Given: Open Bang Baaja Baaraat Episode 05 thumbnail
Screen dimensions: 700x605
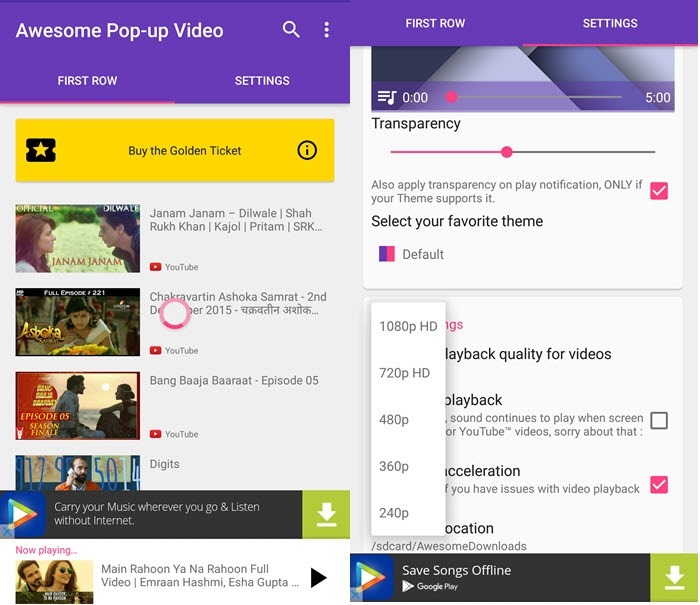Looking at the screenshot, I should coord(78,405).
